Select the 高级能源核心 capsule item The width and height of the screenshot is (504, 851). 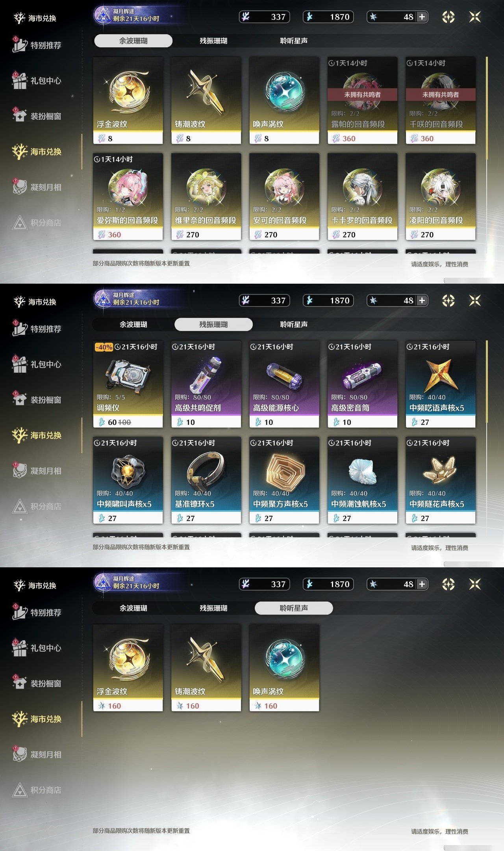click(x=284, y=384)
